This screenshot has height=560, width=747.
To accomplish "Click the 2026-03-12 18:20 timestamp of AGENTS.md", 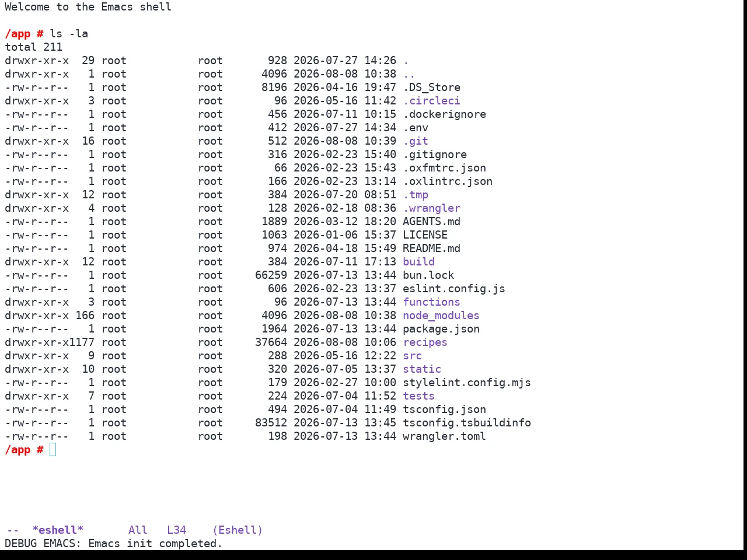I will point(345,222).
